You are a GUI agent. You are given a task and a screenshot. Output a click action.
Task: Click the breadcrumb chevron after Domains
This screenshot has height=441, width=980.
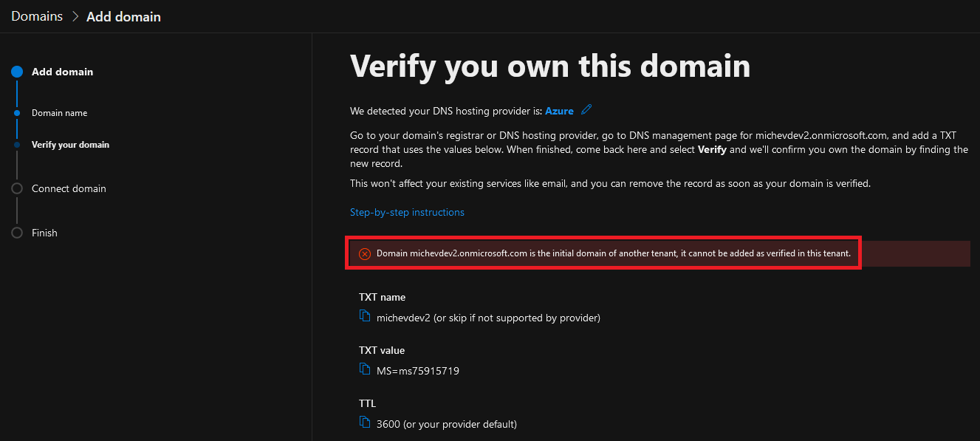(x=75, y=16)
